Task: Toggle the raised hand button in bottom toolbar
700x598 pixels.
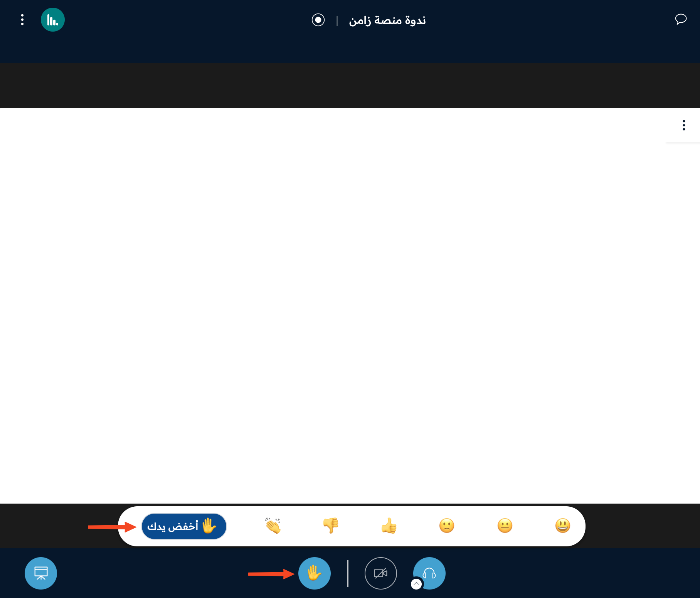Action: click(x=315, y=573)
